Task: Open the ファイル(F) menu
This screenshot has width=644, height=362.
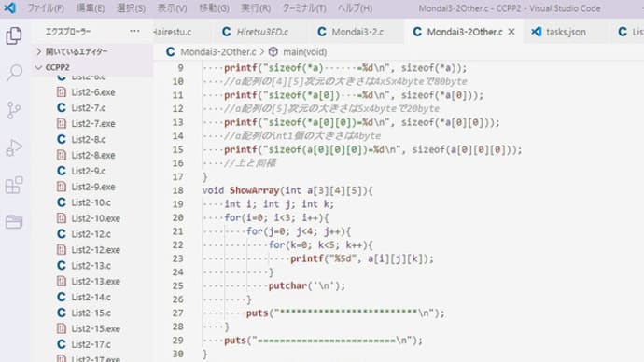Action: pyautogui.click(x=45, y=8)
